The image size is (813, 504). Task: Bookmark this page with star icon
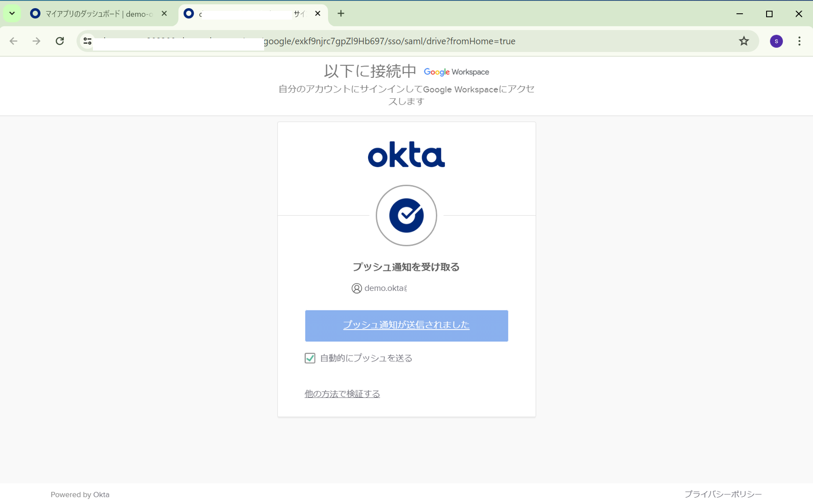tap(744, 41)
